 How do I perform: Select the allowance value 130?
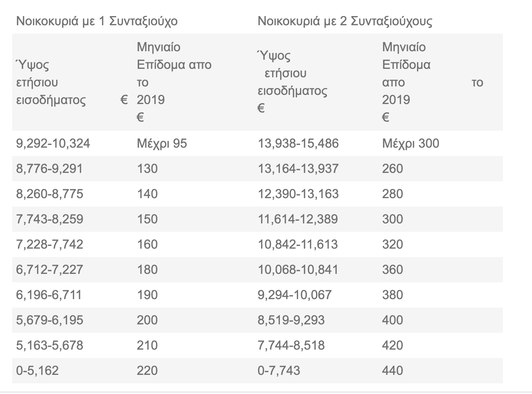tap(147, 169)
